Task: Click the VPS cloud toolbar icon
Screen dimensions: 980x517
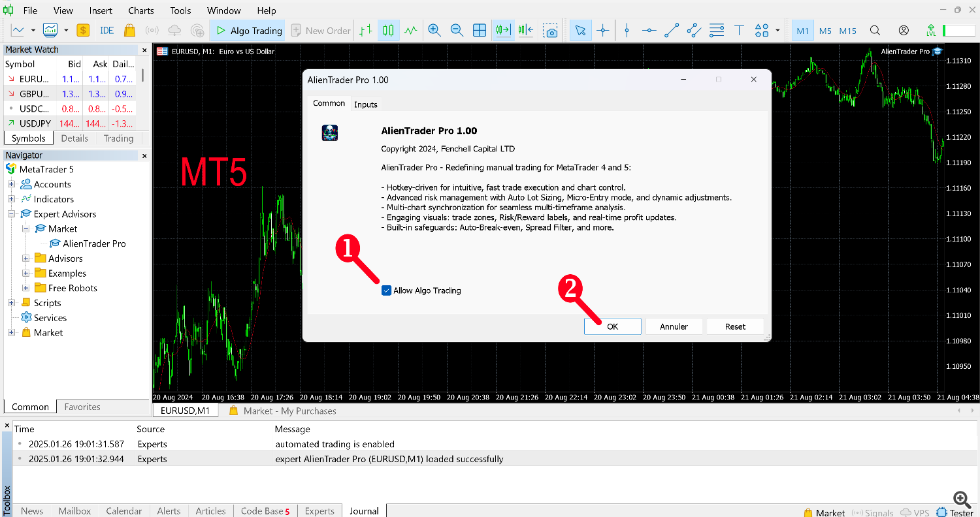Action: (x=174, y=30)
